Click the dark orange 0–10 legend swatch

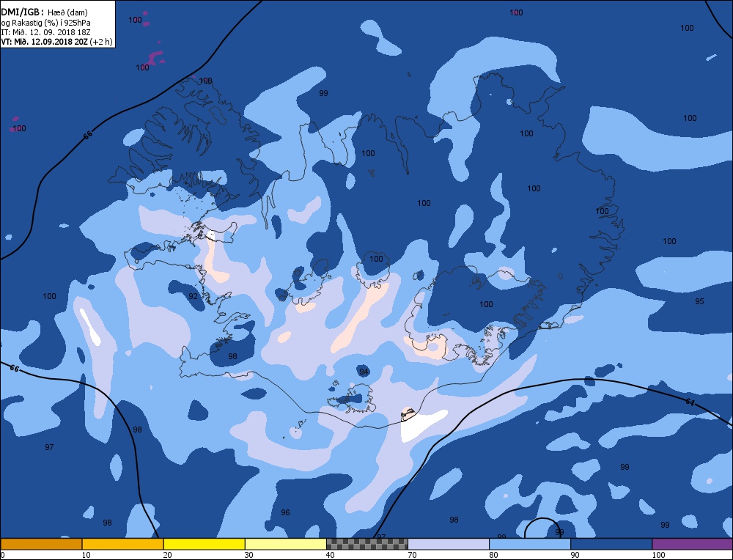[x=41, y=544]
